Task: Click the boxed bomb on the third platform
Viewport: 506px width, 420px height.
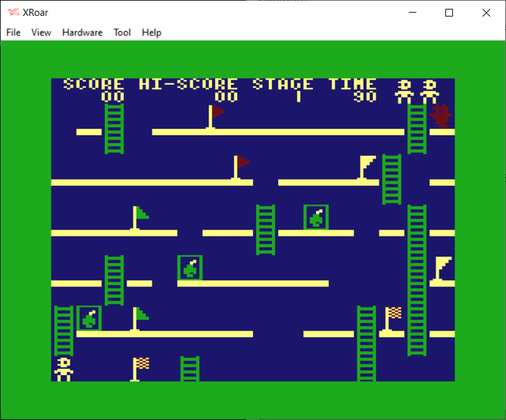Action: 316,218
